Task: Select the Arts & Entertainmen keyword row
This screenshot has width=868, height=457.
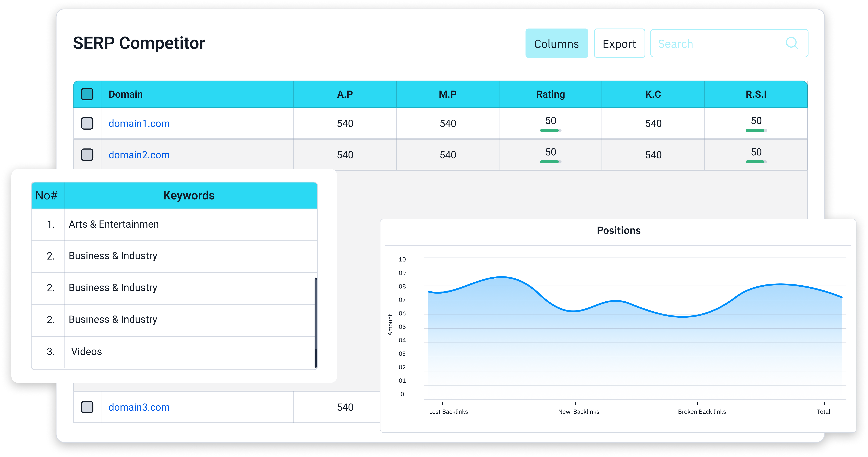Action: [x=114, y=224]
